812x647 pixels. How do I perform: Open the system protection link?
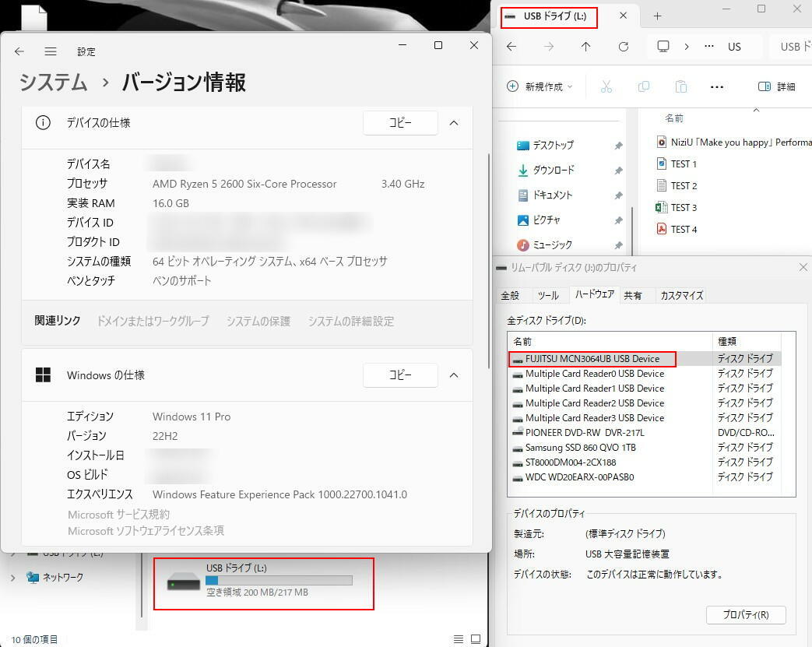pyautogui.click(x=258, y=322)
